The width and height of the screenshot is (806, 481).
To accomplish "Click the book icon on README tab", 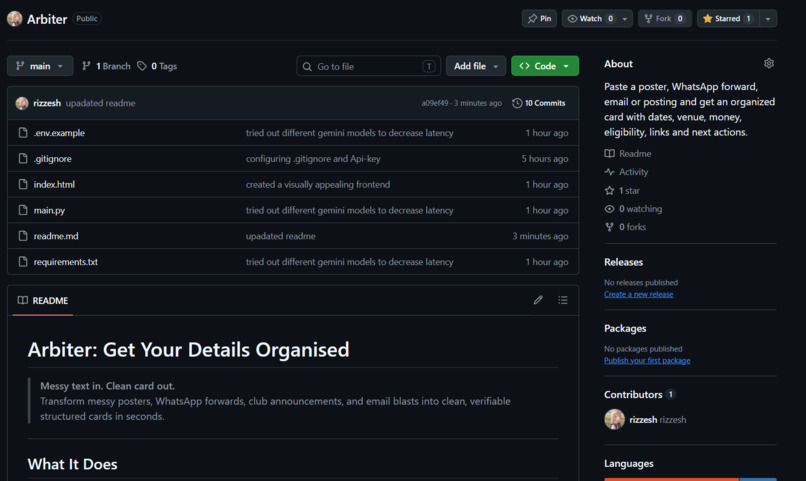I will pyautogui.click(x=23, y=300).
